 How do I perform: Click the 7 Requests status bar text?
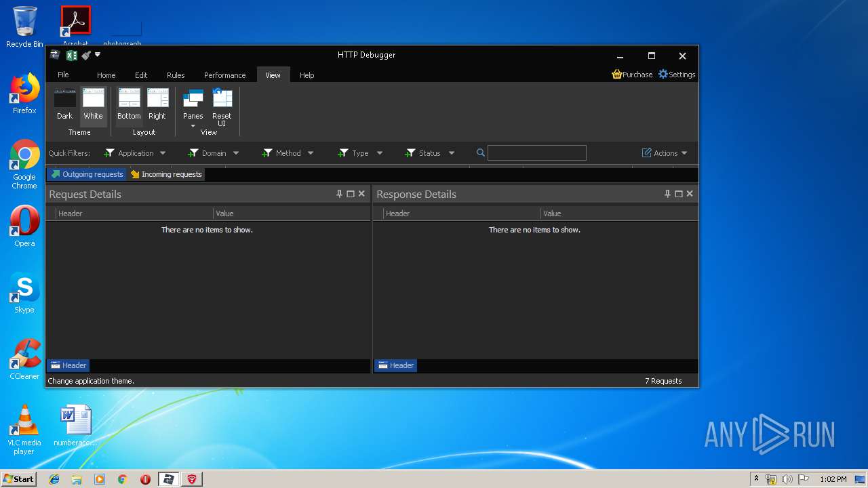click(663, 381)
